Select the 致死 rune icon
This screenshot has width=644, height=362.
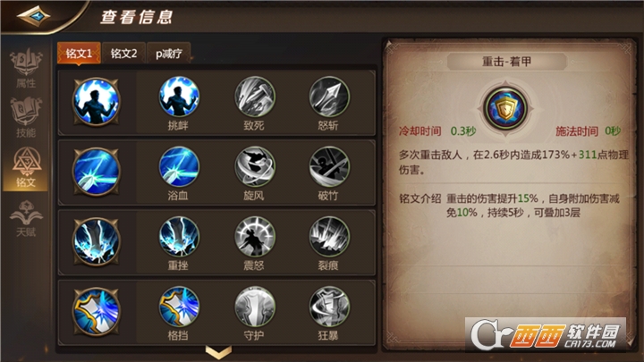255,97
